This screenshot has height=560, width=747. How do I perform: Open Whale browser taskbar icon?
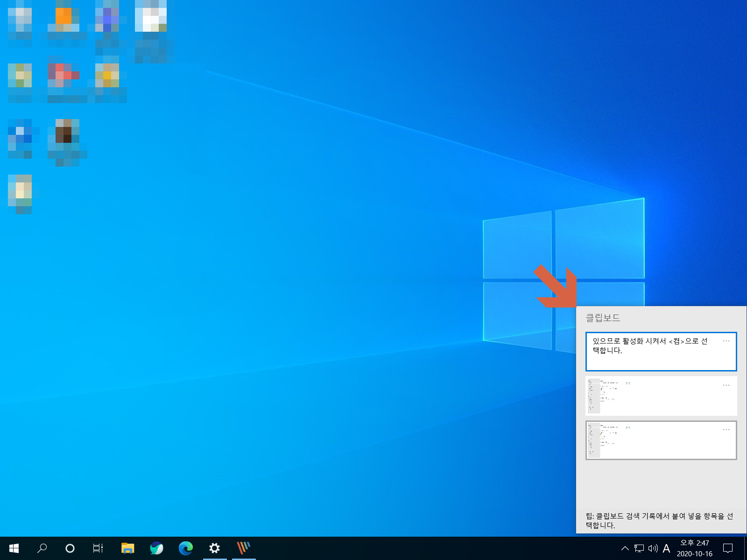coord(156,548)
